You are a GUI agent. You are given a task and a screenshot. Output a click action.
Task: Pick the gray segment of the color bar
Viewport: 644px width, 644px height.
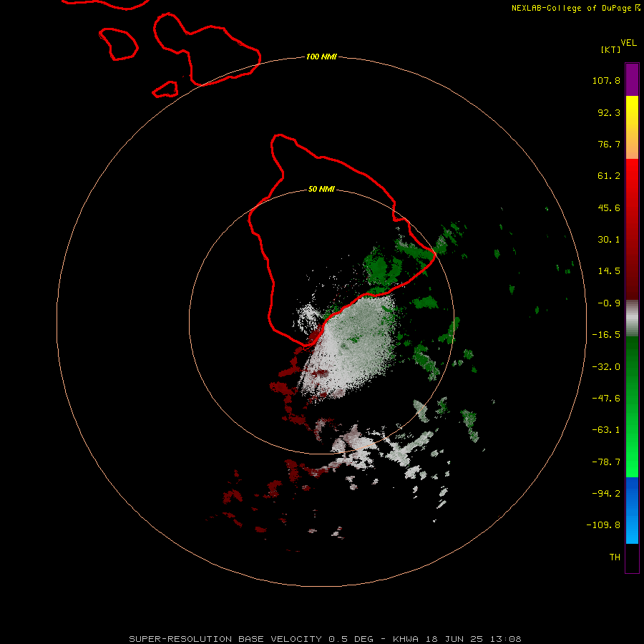click(x=632, y=318)
